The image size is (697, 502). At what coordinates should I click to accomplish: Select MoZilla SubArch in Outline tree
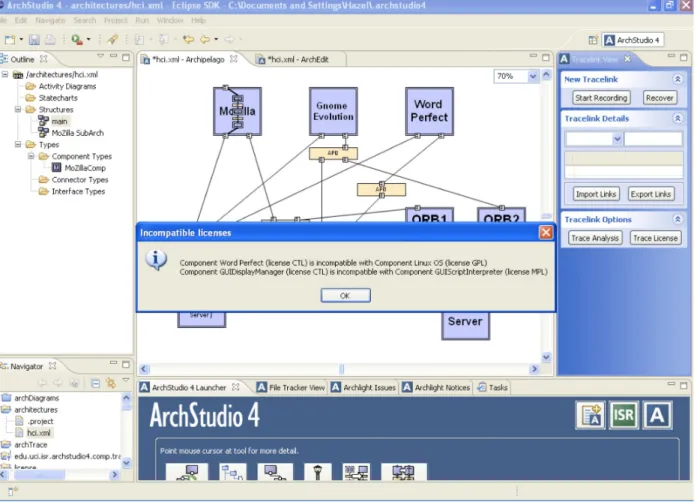(x=71, y=133)
